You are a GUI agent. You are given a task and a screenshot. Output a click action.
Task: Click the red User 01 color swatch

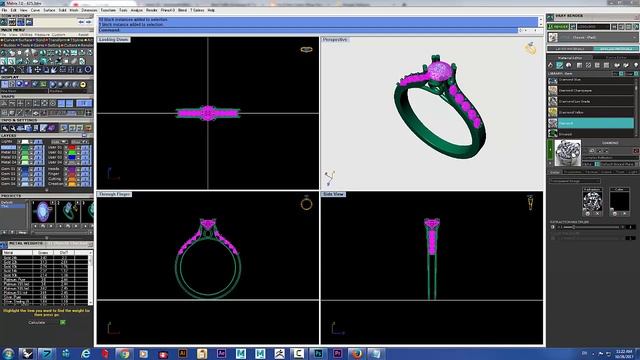(72, 147)
